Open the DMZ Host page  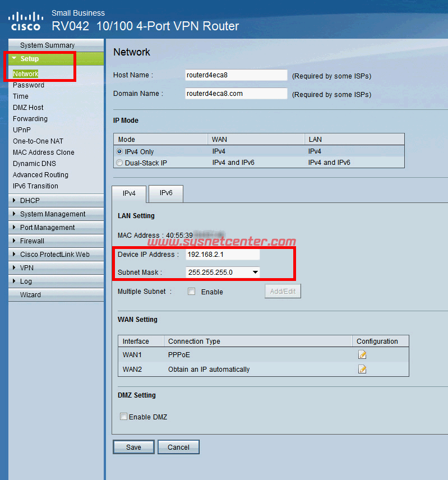coord(28,108)
